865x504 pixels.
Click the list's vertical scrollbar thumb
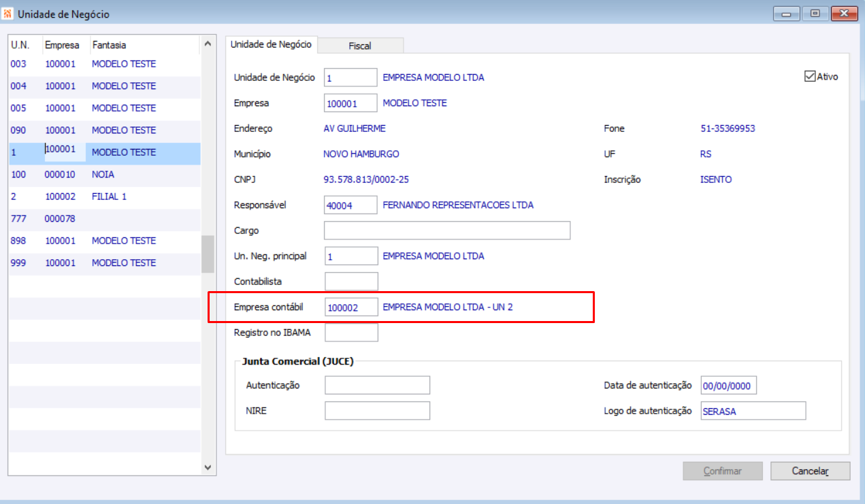point(208,254)
